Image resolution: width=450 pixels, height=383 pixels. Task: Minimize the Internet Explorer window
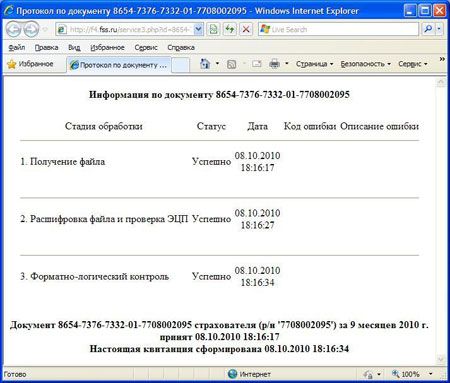coord(410,11)
